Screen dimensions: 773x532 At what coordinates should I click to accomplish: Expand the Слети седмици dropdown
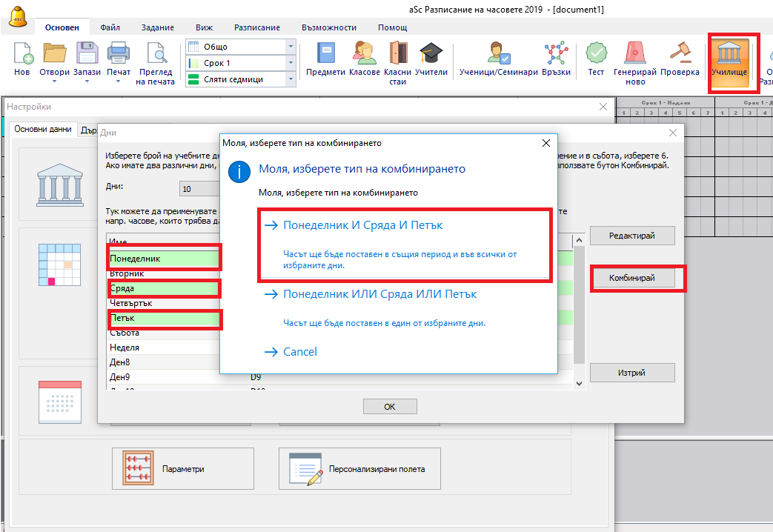point(291,79)
